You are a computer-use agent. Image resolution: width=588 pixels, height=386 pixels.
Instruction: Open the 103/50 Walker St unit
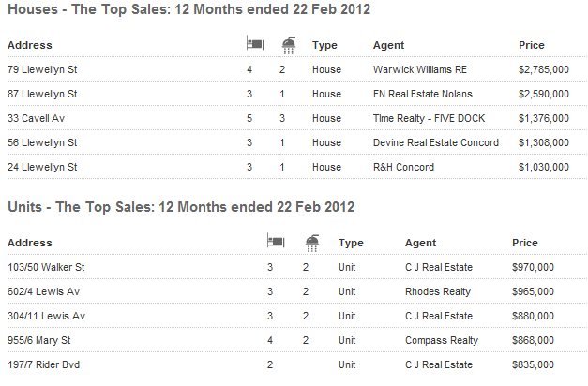43,267
